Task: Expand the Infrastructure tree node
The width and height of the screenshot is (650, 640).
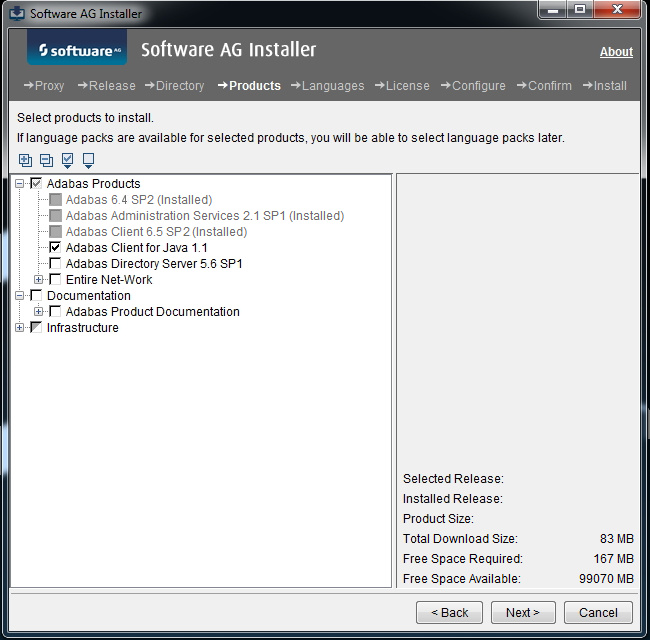Action: pyautogui.click(x=20, y=328)
